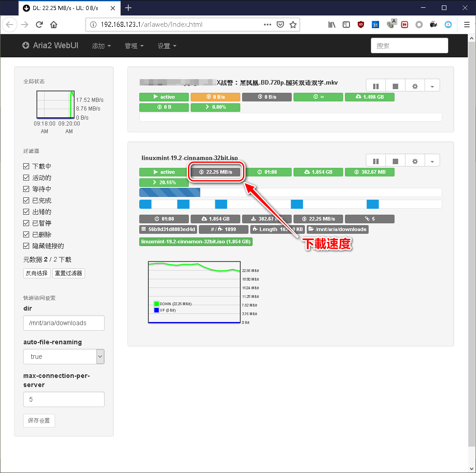Image resolution: width=476 pixels, height=473 pixels.
Task: Toggle the 隐藏链接的 filter checkbox
Action: 26,246
